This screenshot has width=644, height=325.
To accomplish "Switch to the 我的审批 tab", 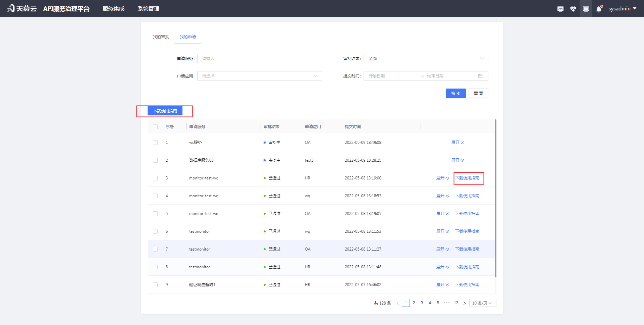I will (x=160, y=37).
